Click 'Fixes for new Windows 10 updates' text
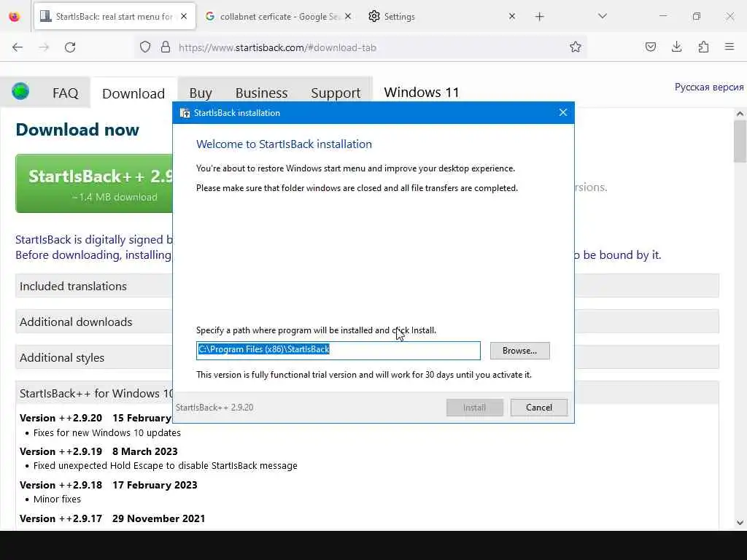 [x=107, y=433]
